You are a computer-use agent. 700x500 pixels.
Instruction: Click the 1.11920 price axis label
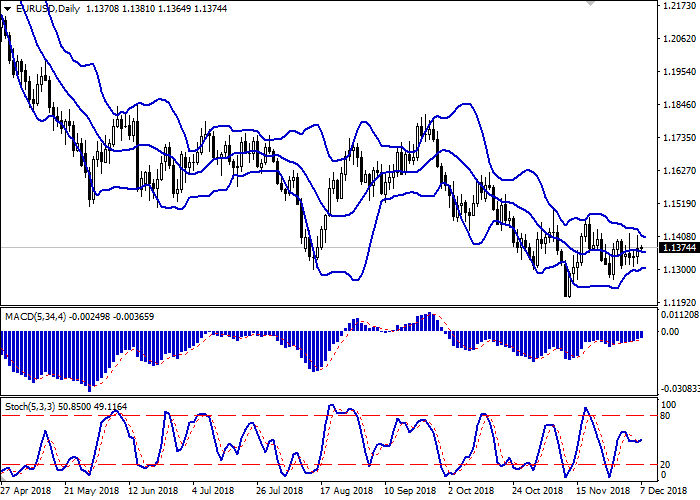[680, 302]
